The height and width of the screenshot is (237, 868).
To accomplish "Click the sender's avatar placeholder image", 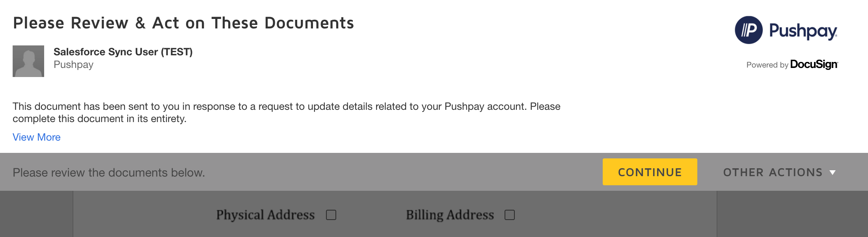I will click(28, 61).
